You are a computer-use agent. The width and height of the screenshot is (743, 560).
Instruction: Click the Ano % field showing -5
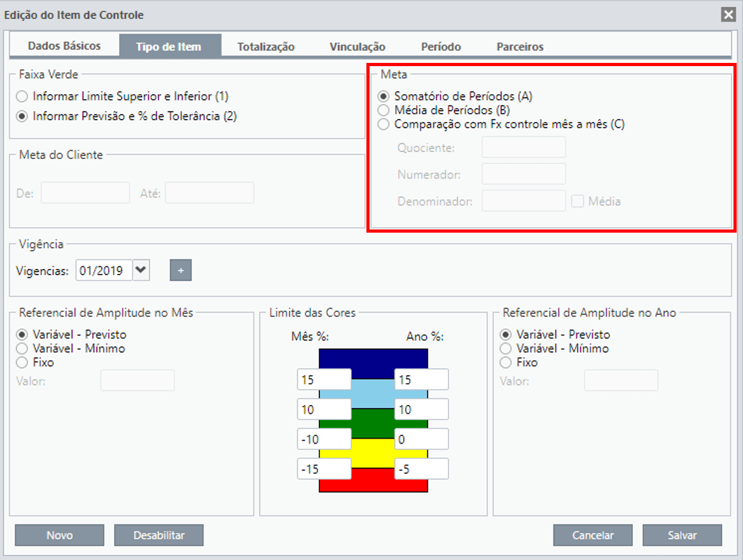pos(421,468)
